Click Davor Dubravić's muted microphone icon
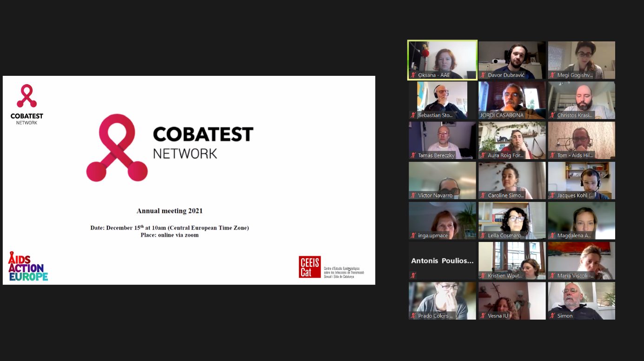This screenshot has width=644, height=361. 483,75
